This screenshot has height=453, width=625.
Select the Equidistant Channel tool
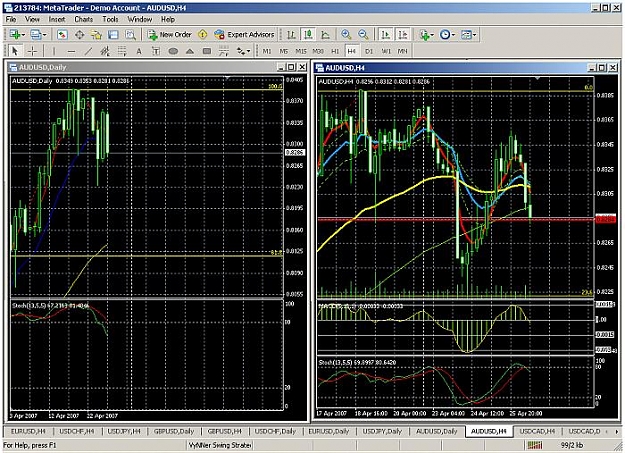pyautogui.click(x=105, y=51)
